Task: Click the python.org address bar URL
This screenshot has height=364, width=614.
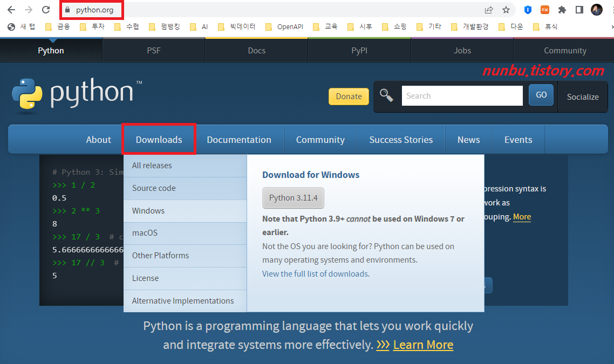Action: coord(95,10)
